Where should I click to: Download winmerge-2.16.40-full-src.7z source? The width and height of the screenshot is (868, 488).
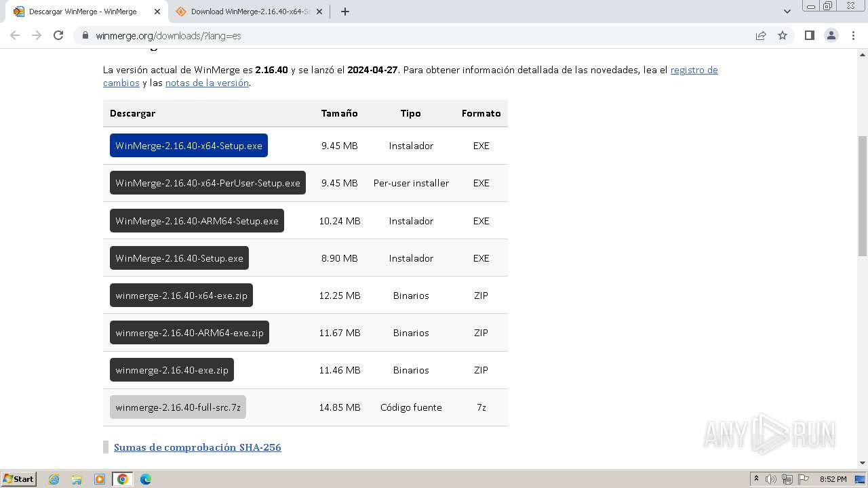click(178, 407)
